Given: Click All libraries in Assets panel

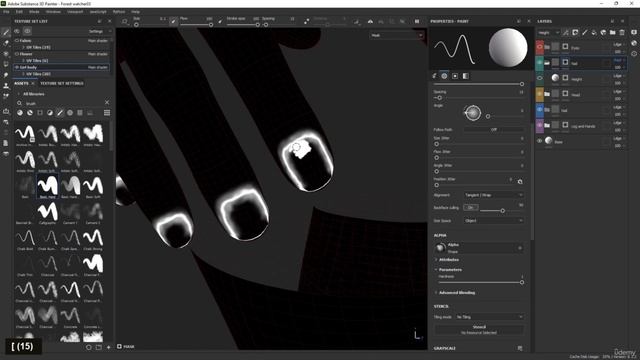Looking at the screenshot, I should coord(33,94).
